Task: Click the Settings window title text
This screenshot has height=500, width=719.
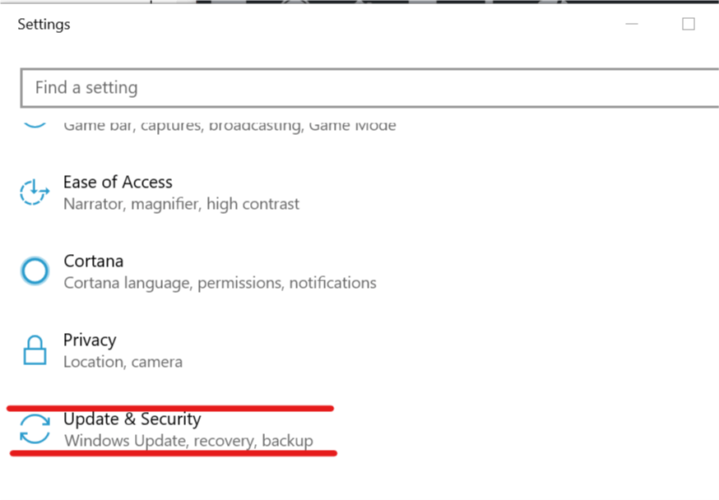Action: coord(44,24)
